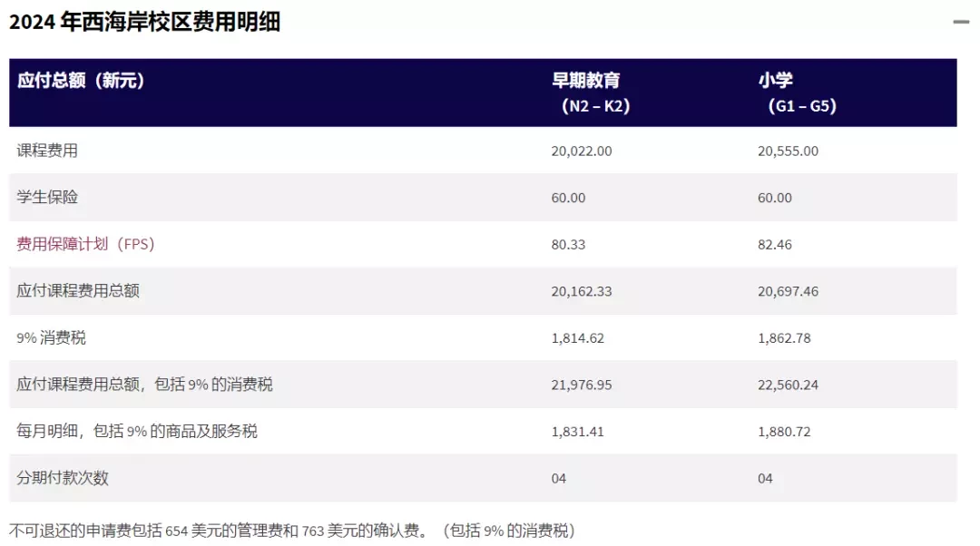
Task: Select the value 20,162.33
Action: (582, 292)
